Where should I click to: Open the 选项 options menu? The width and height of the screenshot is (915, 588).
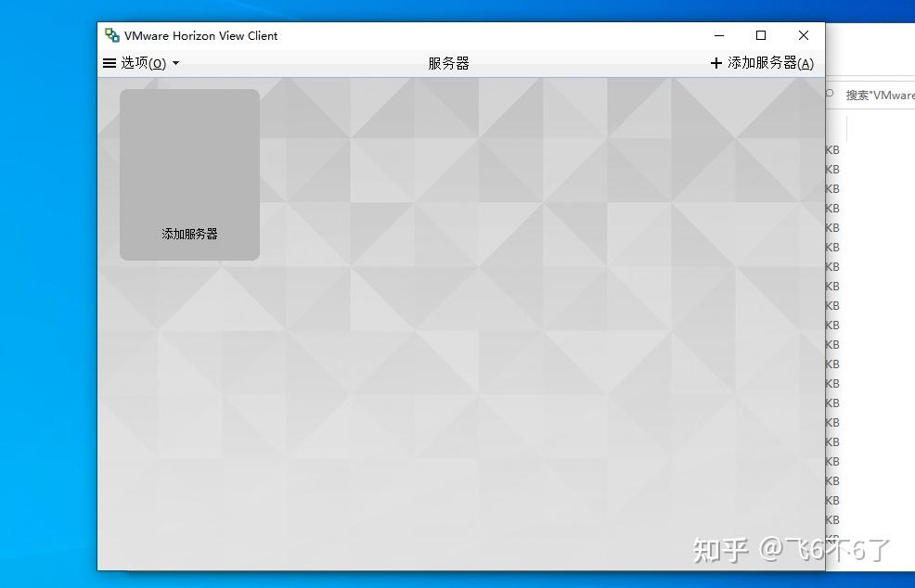point(141,63)
